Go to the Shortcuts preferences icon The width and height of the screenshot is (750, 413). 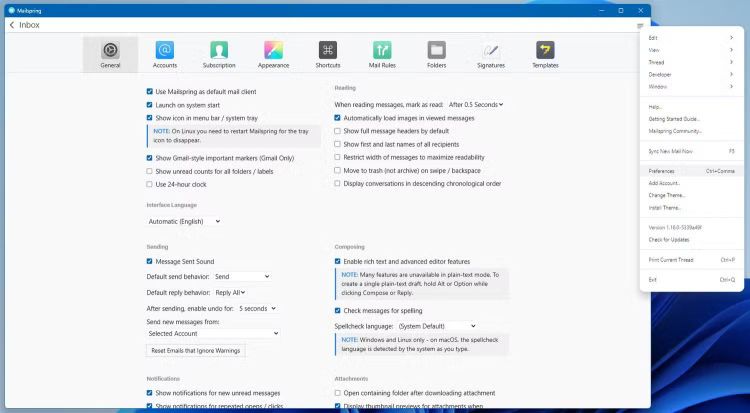(328, 54)
